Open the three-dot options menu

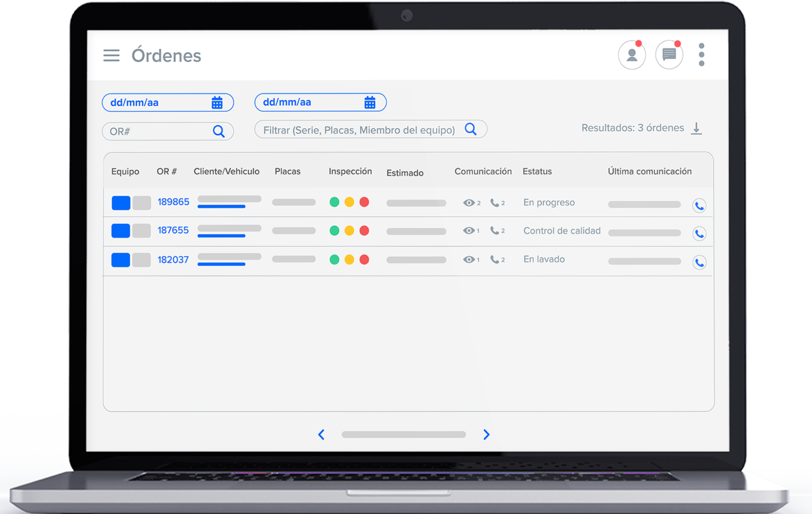click(x=702, y=54)
